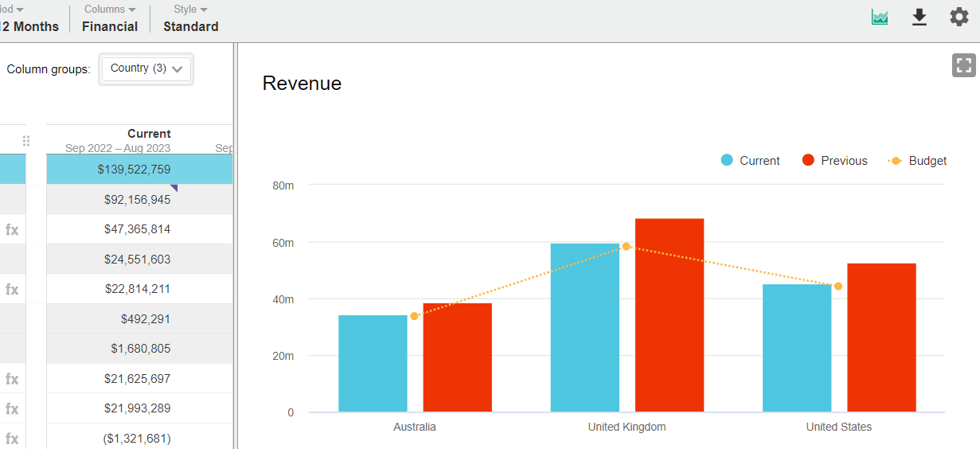Click the United States budget point marker
Screen dimensions: 980x449
pos(838,287)
